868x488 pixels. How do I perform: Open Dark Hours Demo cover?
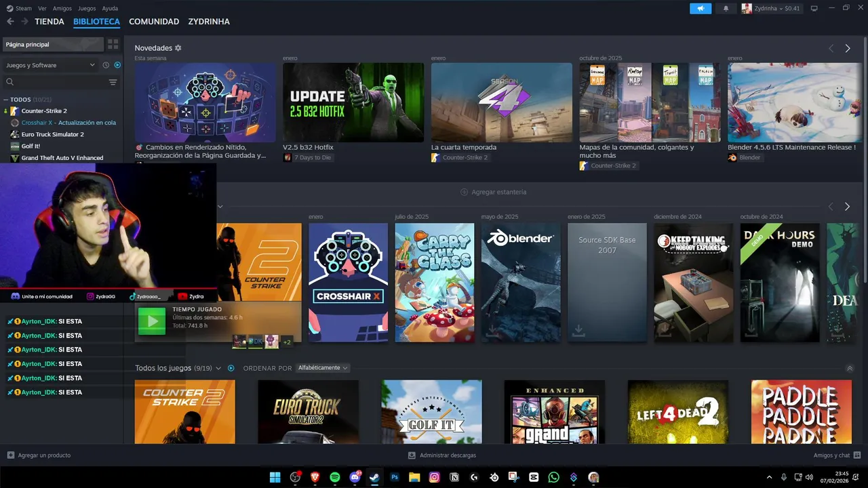(780, 283)
